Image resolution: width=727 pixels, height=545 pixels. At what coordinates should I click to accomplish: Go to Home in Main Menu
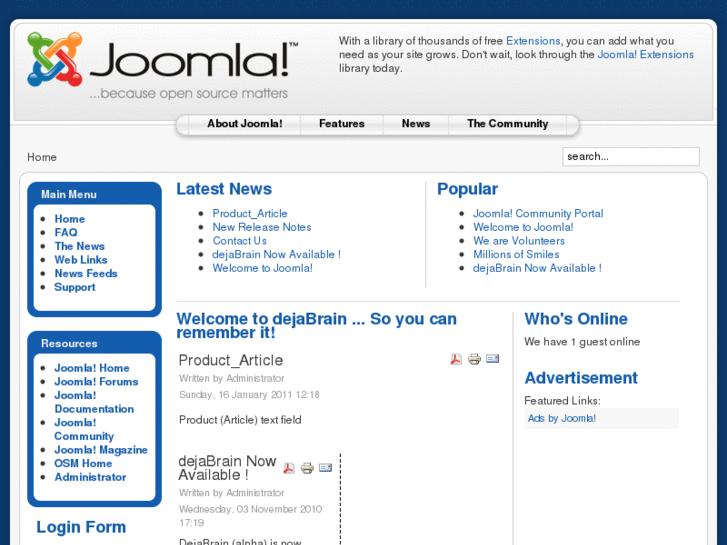point(70,219)
